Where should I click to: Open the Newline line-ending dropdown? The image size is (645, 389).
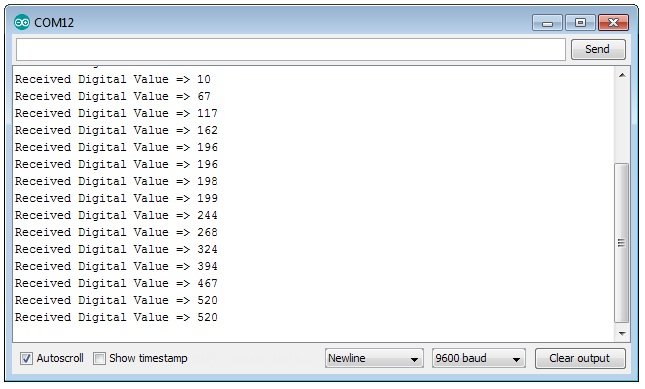(x=374, y=359)
